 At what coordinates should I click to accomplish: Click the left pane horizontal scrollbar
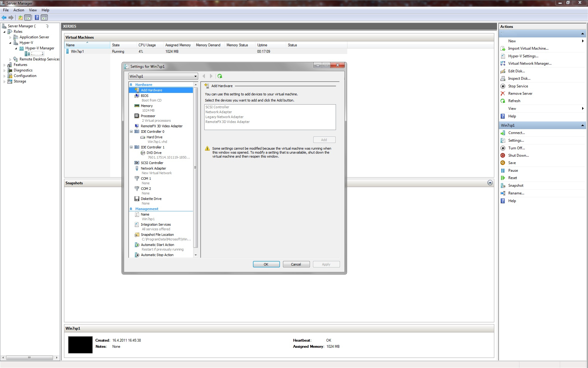coord(30,358)
